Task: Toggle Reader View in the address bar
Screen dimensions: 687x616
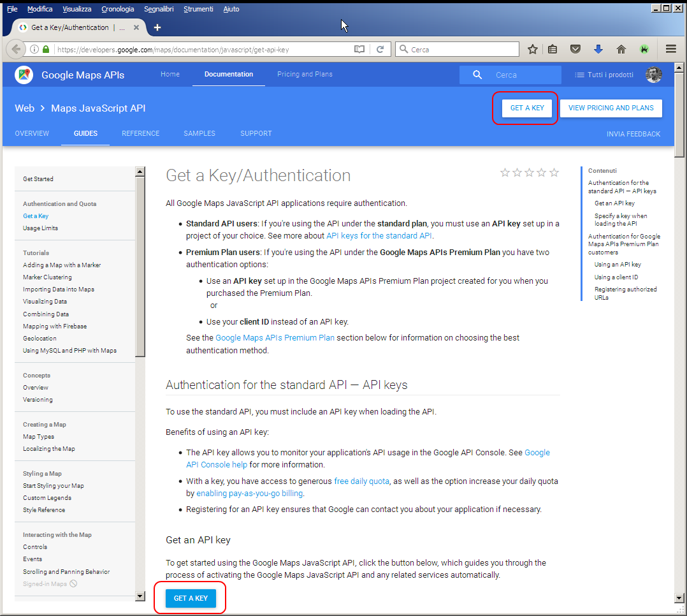Action: (359, 49)
